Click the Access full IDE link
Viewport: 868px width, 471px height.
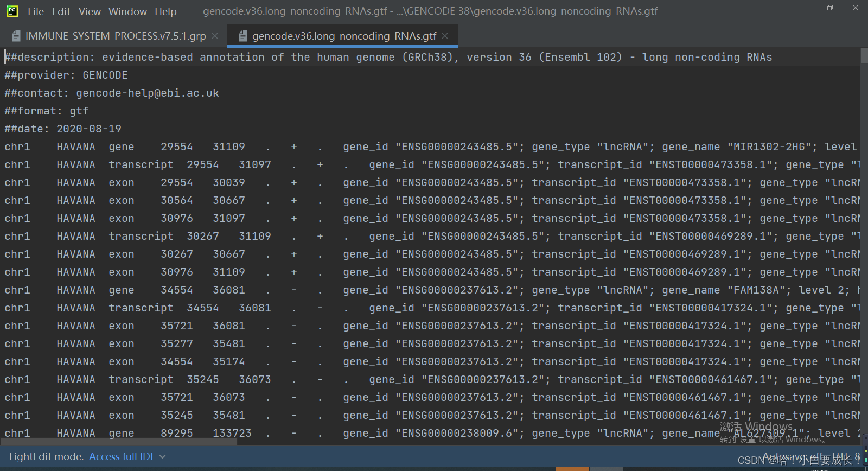pos(123,457)
